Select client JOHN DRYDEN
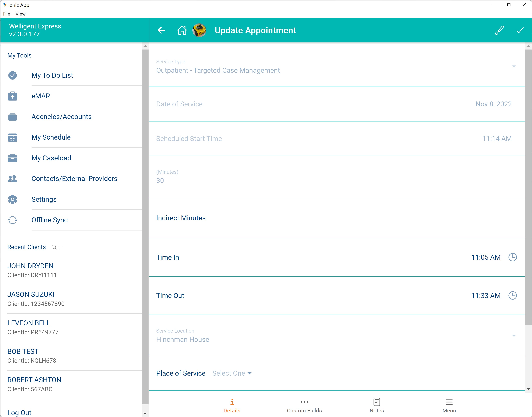This screenshot has height=417, width=532. tap(30, 266)
